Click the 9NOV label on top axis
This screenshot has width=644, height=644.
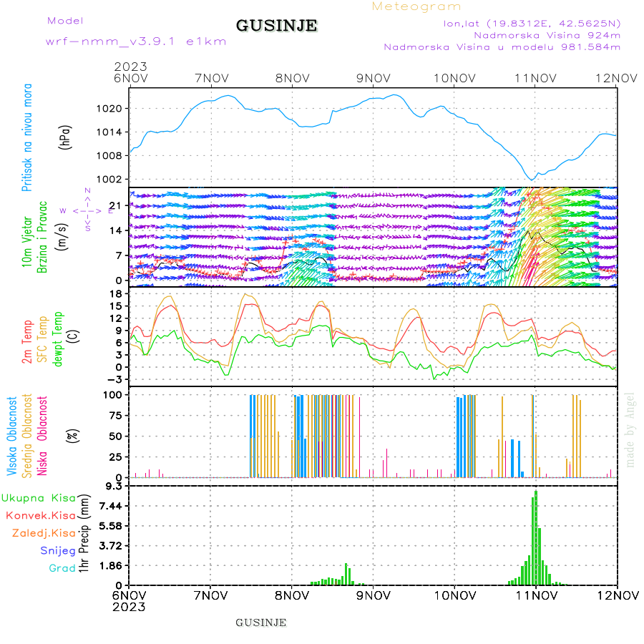pyautogui.click(x=374, y=78)
